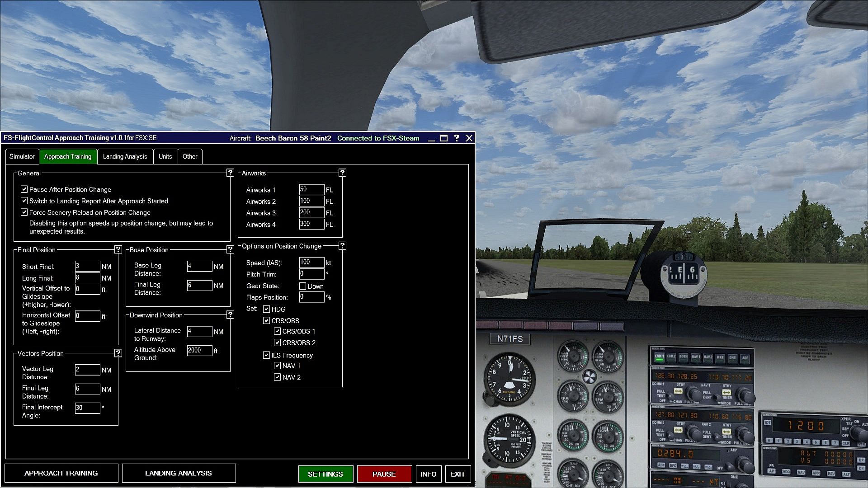
Task: Click the Downwind Position help icon
Action: [x=230, y=315]
